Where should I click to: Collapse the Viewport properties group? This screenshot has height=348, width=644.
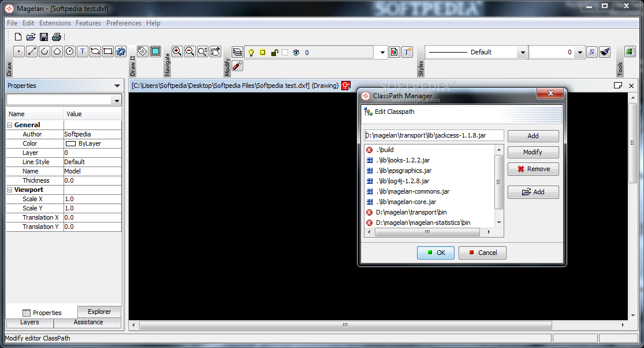tap(9, 190)
